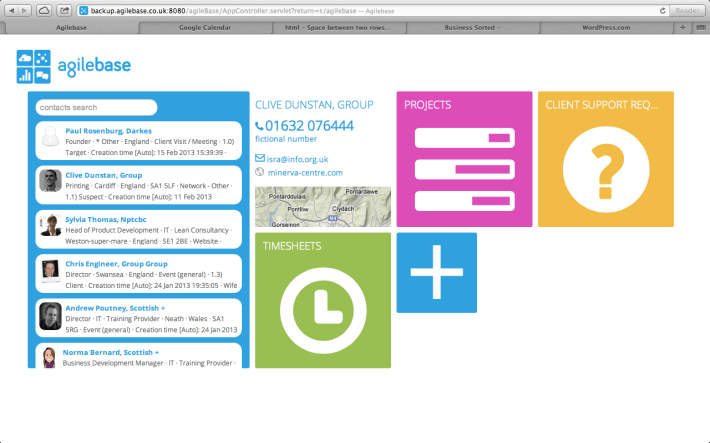The width and height of the screenshot is (710, 443).
Task: Reload the page with the refresh icon
Action: click(x=662, y=10)
